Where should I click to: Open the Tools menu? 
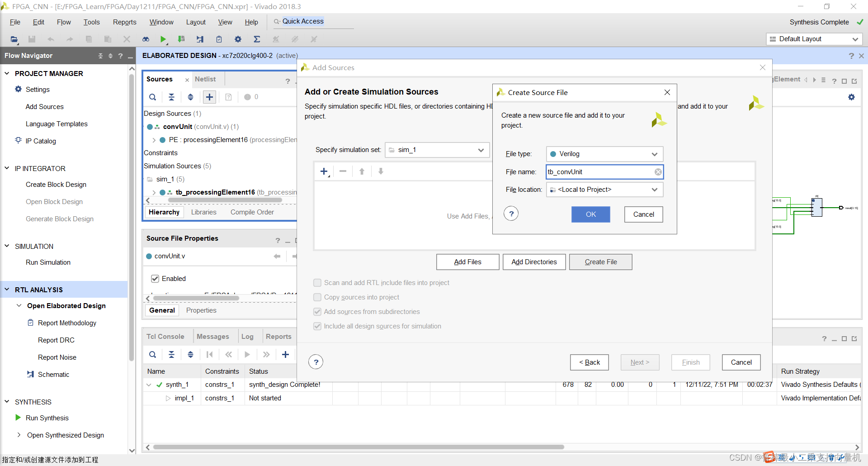(91, 22)
